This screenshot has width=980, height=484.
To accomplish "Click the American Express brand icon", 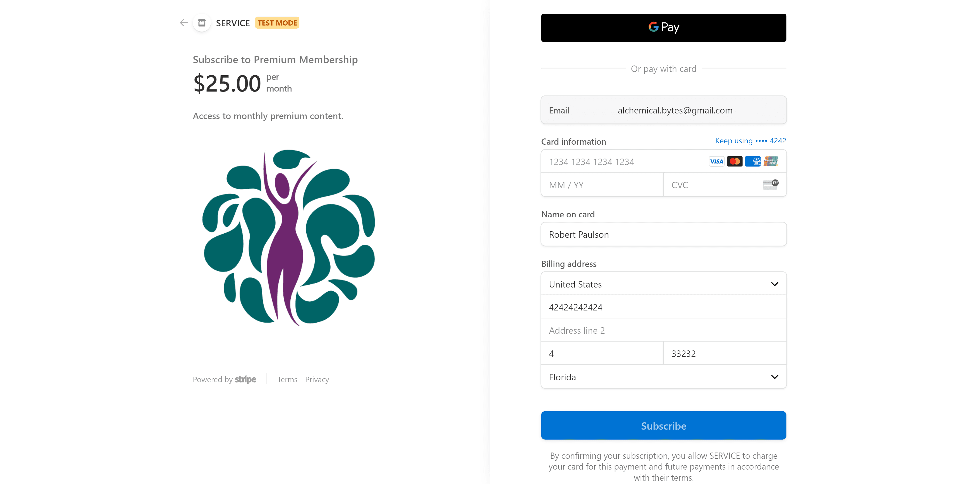I will 753,162.
